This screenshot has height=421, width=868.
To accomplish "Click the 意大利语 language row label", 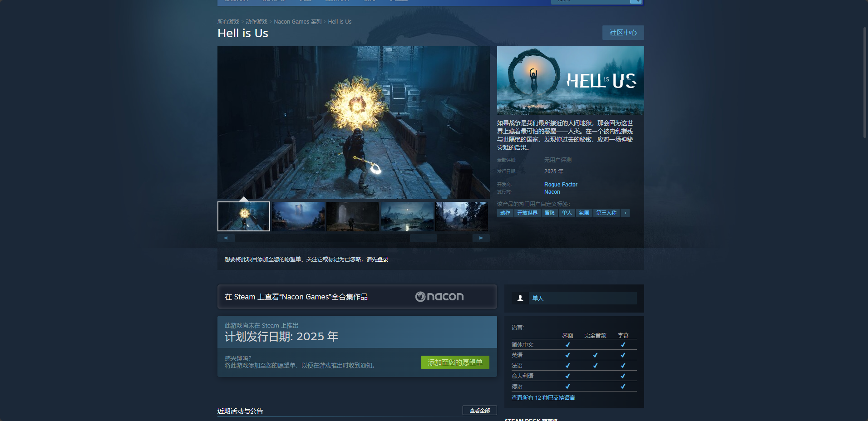I will tap(523, 376).
